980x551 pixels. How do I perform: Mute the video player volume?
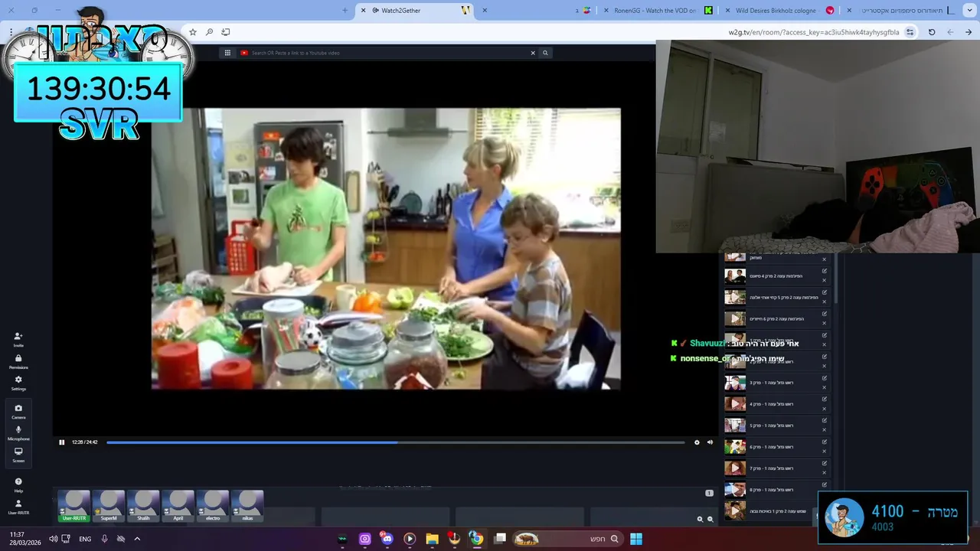(x=710, y=442)
